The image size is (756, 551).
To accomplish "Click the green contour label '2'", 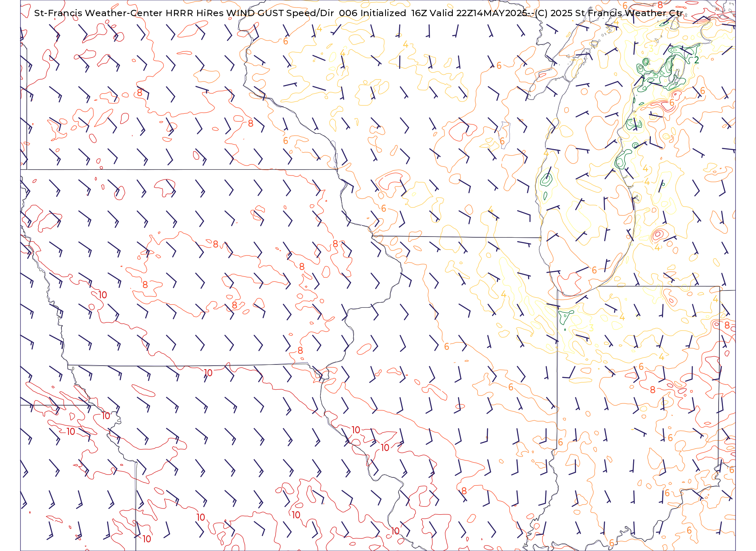I will tap(697, 60).
